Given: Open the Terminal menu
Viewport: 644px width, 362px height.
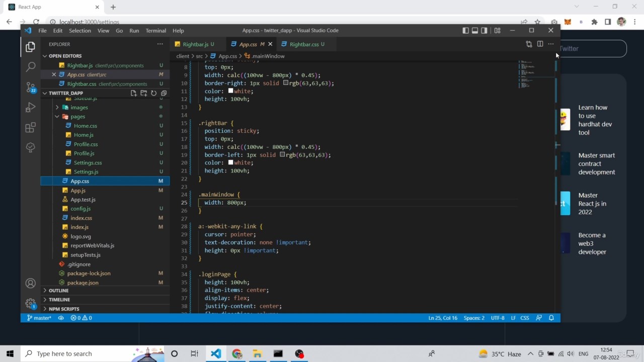Looking at the screenshot, I should pyautogui.click(x=155, y=31).
